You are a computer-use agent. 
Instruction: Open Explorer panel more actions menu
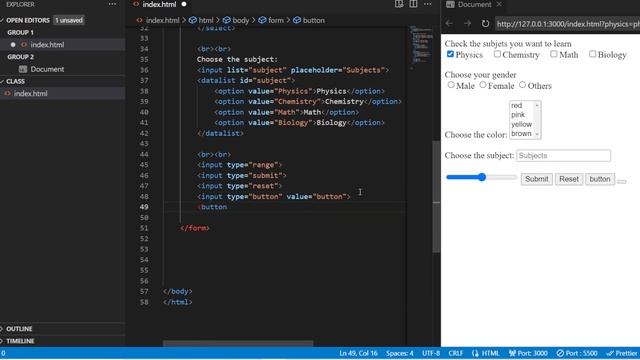(112, 4)
